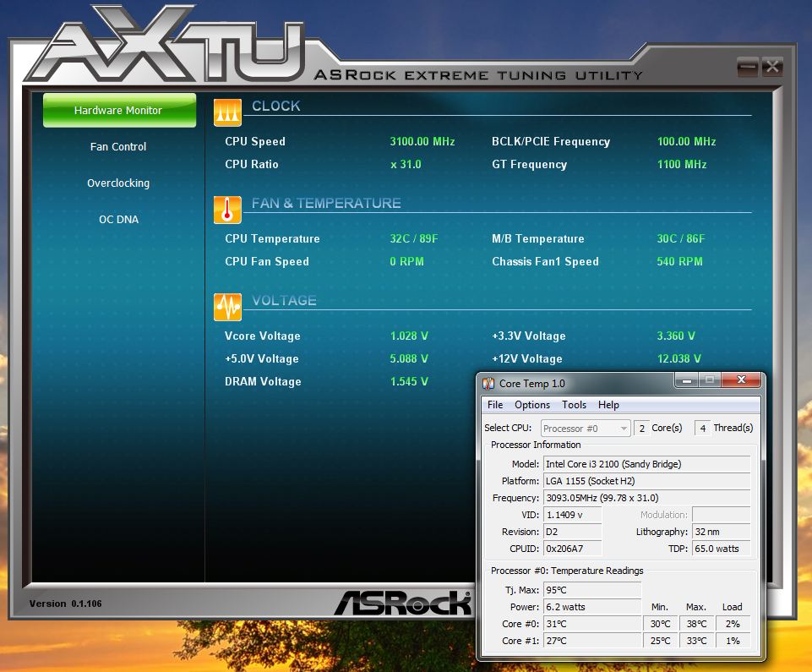This screenshot has height=672, width=812.
Task: Click Core #1 temperature 27°C
Action: pos(592,641)
